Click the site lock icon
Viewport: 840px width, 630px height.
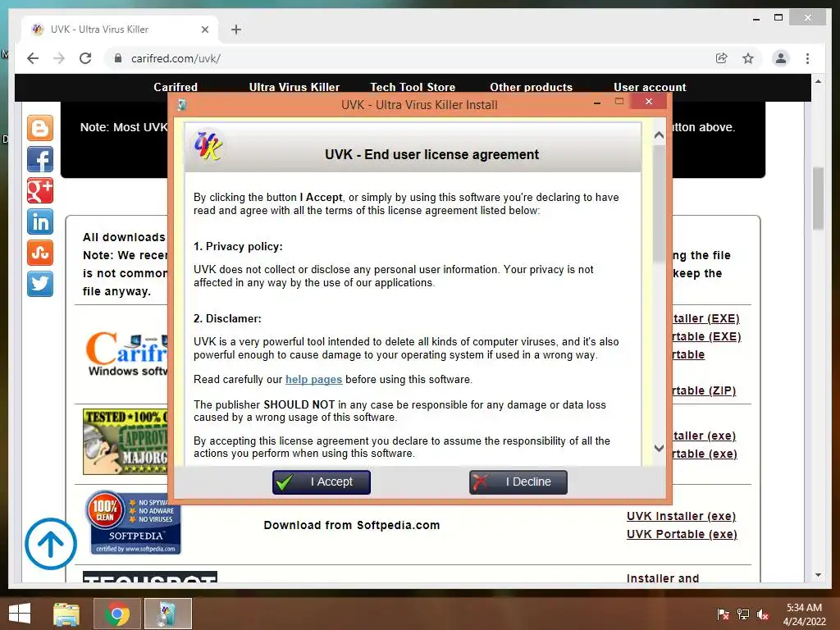pos(118,58)
